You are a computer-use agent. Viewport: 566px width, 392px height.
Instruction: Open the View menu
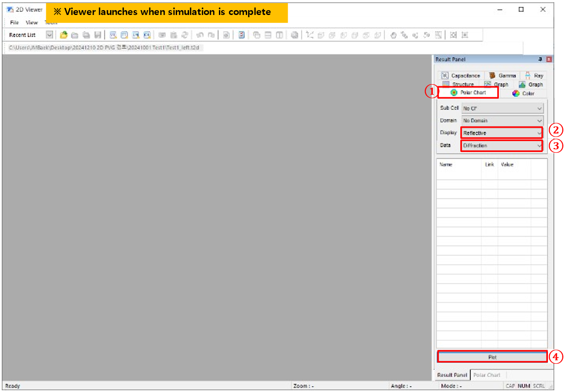tap(32, 22)
